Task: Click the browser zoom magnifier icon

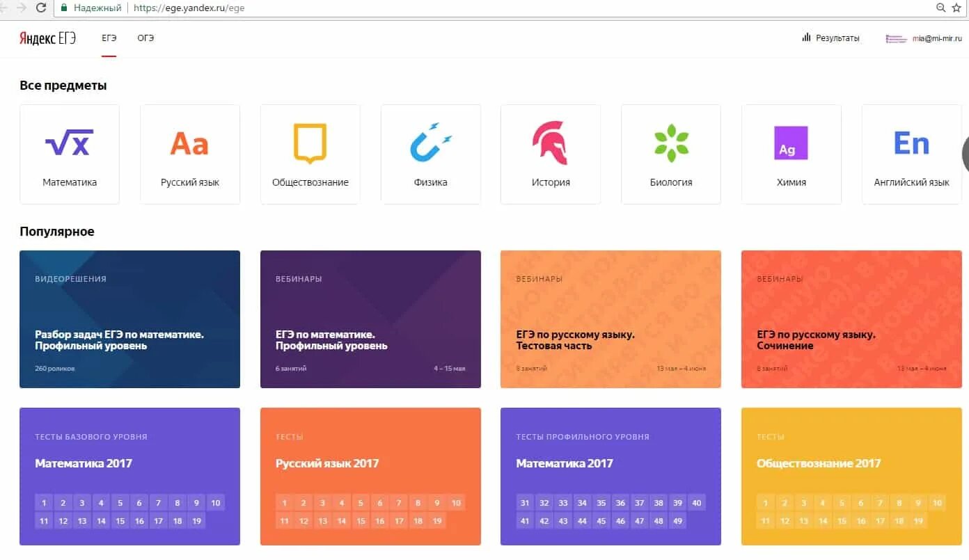Action: coord(940,8)
